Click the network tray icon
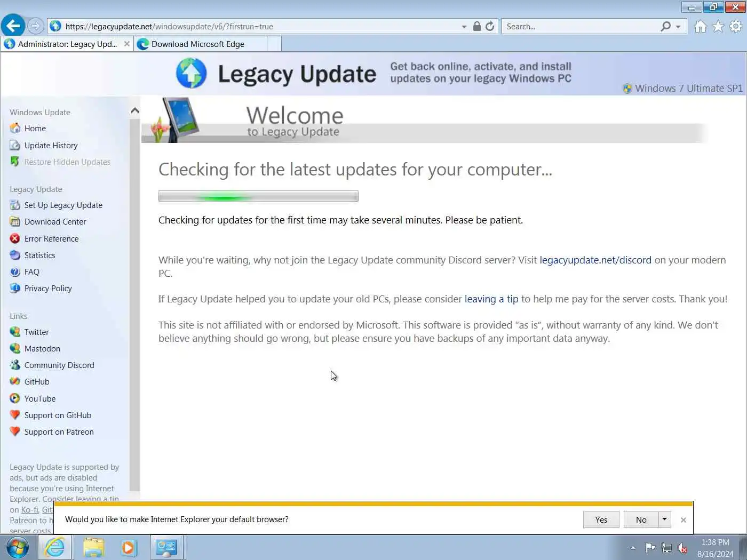This screenshot has height=560, width=747. [666, 548]
